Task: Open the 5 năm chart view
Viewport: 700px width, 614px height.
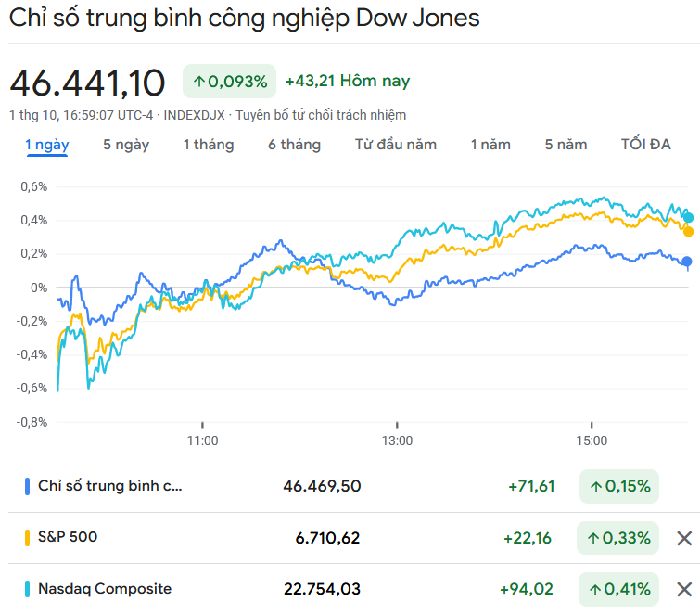Action: (566, 145)
